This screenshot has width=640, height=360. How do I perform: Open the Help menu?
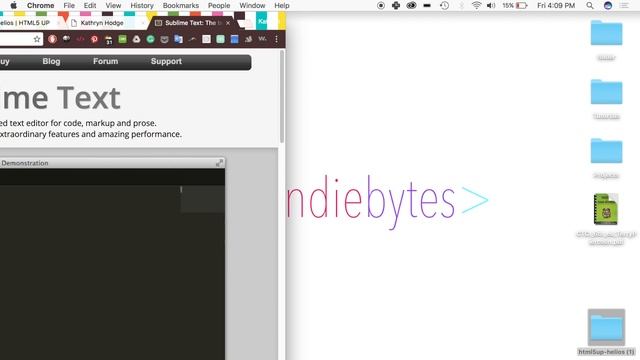pos(282,5)
